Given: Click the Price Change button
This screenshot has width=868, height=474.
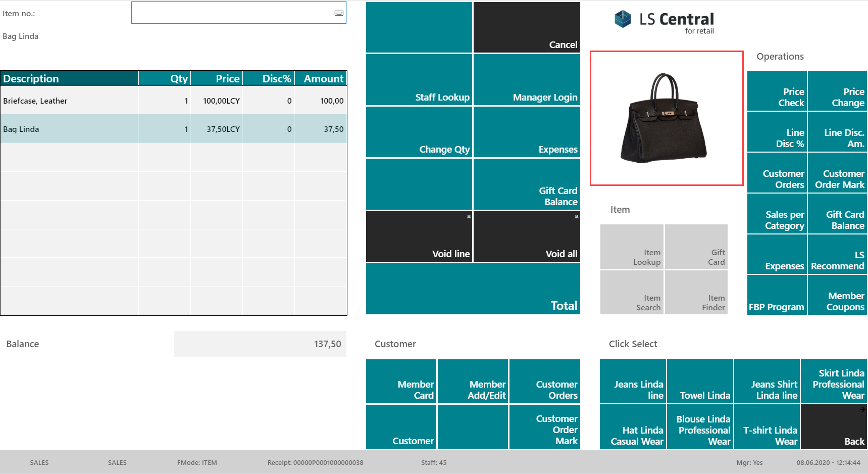Looking at the screenshot, I should (837, 91).
